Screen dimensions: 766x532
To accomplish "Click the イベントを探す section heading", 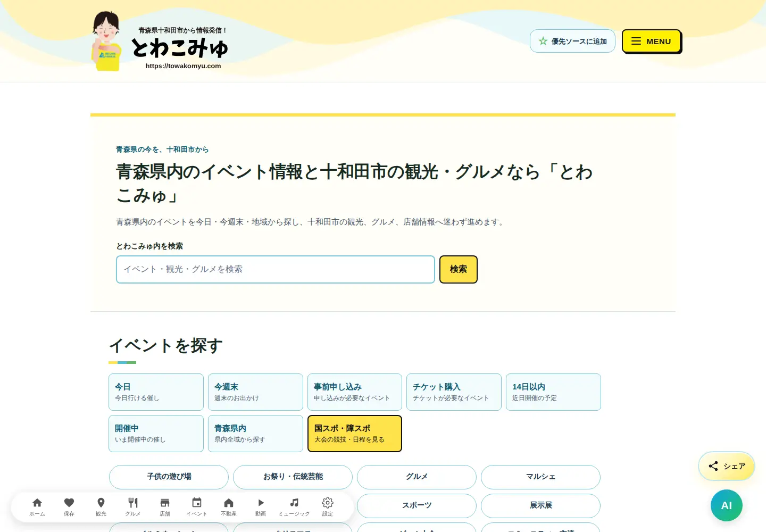I will click(x=165, y=346).
